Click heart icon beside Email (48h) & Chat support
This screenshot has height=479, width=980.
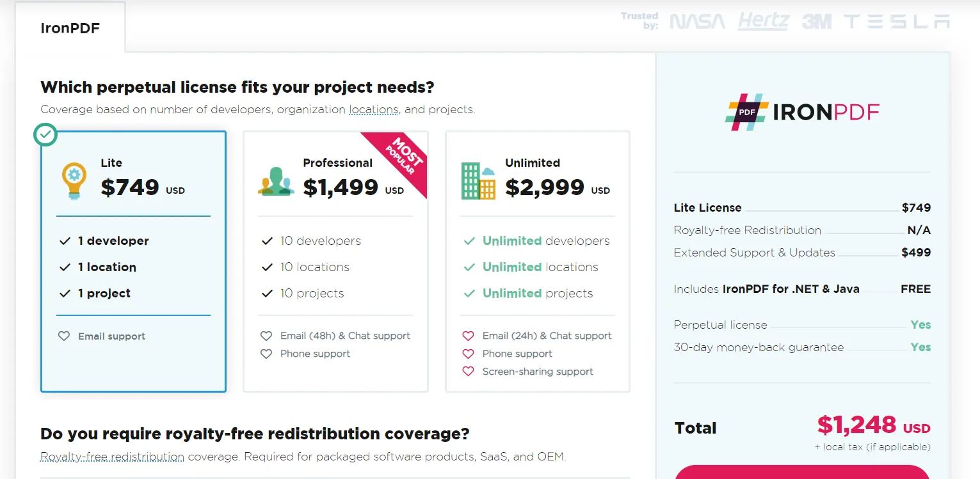pos(266,336)
